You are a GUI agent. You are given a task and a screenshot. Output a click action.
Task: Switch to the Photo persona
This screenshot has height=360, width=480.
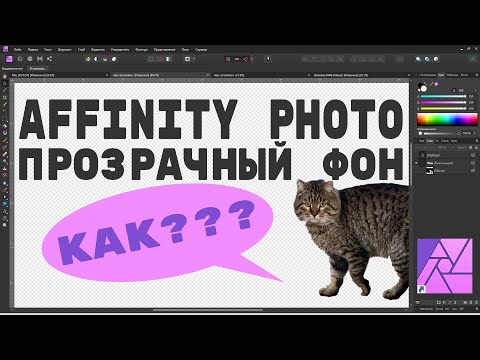point(9,59)
